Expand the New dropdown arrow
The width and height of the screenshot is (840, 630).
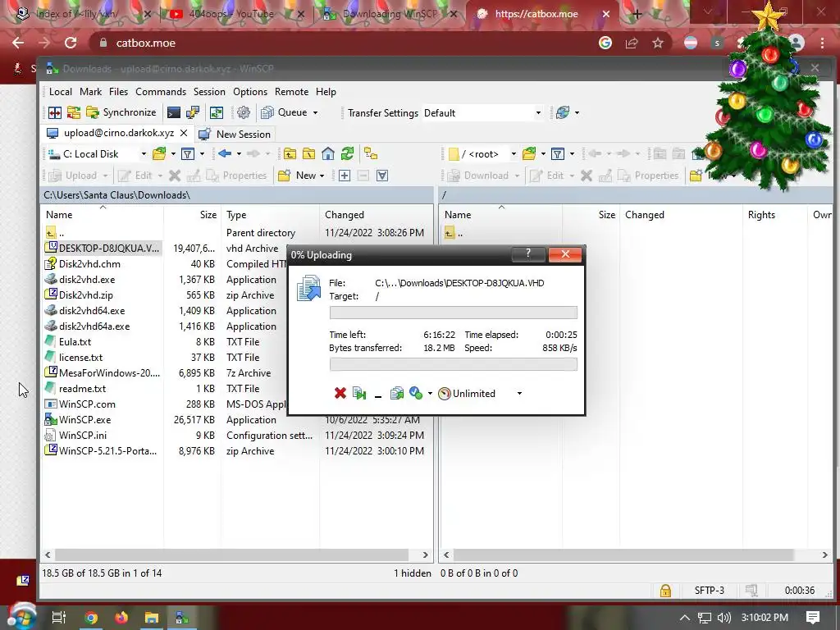322,176
